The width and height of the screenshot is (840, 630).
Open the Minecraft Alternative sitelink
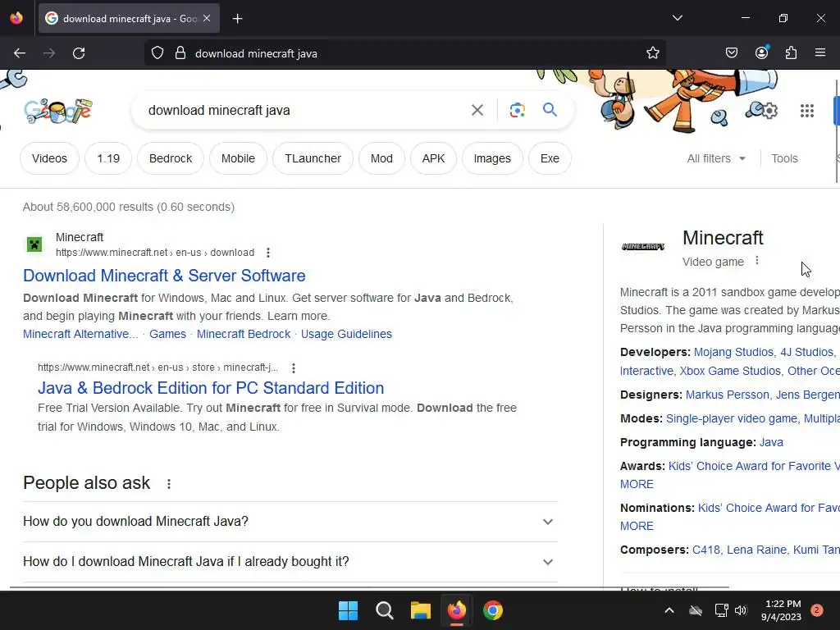coord(80,334)
